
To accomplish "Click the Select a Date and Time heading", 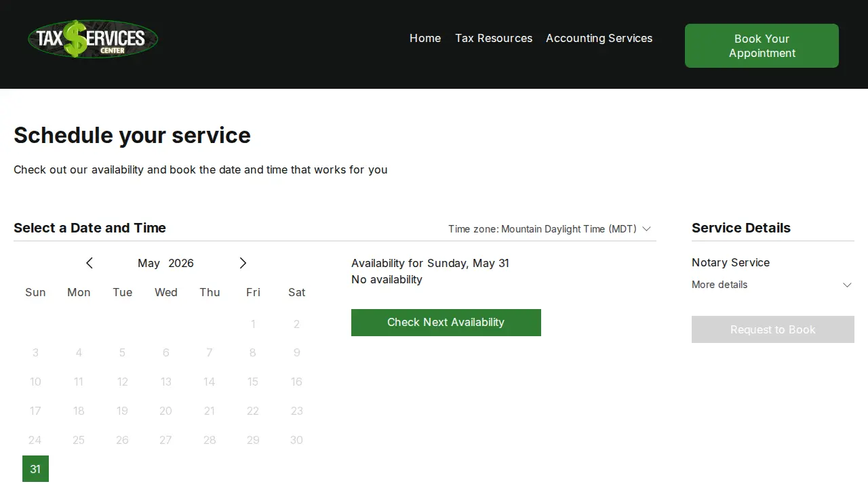I will (x=90, y=228).
